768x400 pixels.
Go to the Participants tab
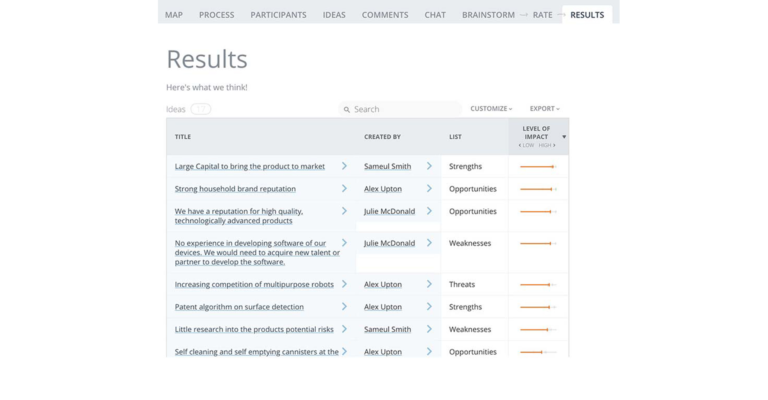278,15
